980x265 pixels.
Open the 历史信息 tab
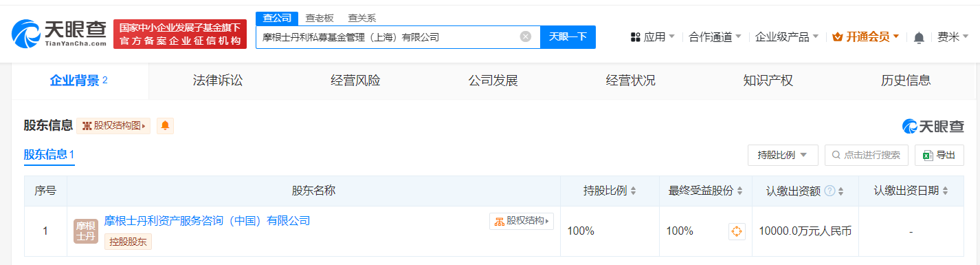coord(906,81)
